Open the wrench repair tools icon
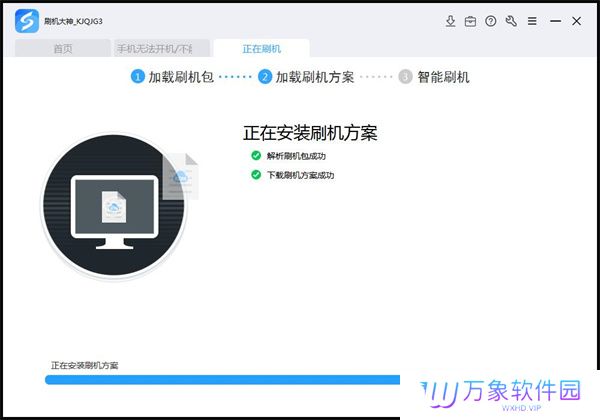 pos(511,21)
